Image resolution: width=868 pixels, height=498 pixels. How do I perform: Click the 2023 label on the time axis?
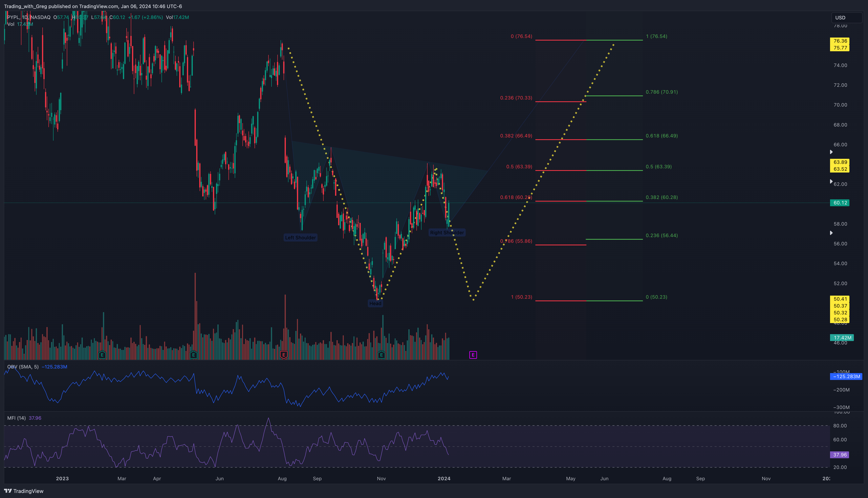pyautogui.click(x=62, y=478)
